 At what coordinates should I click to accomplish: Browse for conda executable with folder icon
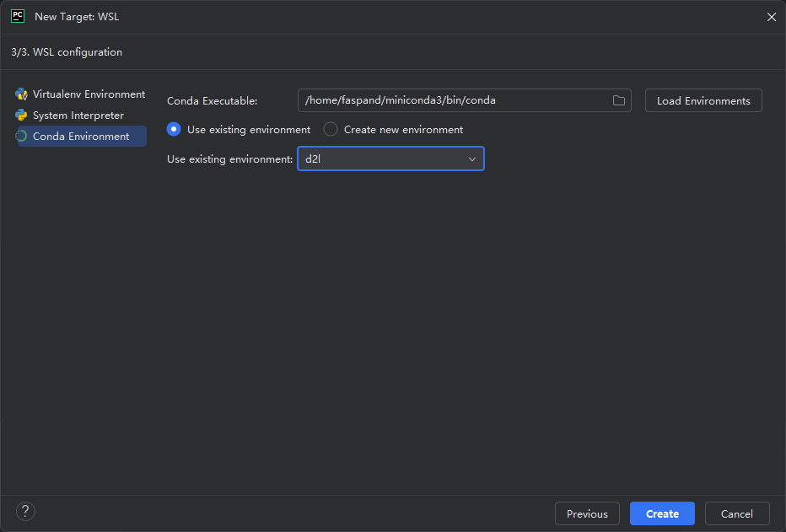[618, 100]
